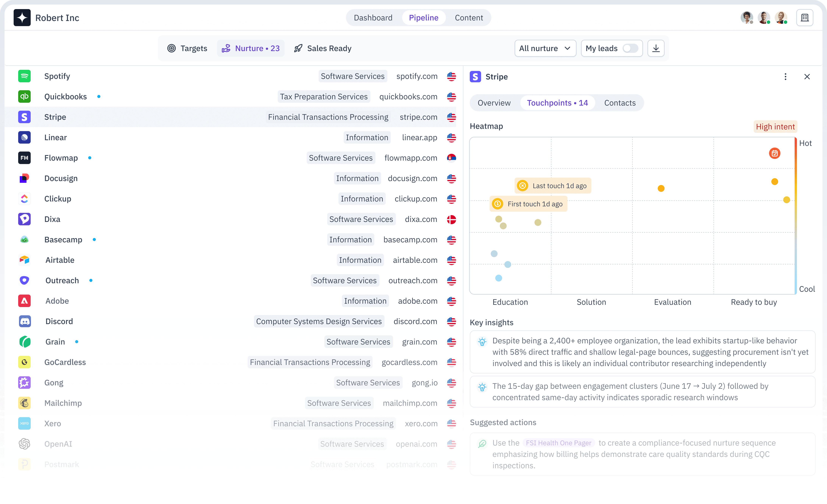827x504 pixels.
Task: Click the Quickbooks logo icon
Action: pyautogui.click(x=24, y=96)
